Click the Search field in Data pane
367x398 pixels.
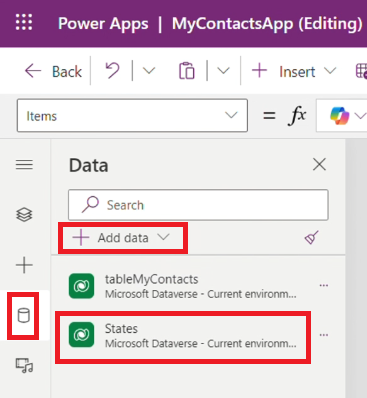(x=198, y=205)
